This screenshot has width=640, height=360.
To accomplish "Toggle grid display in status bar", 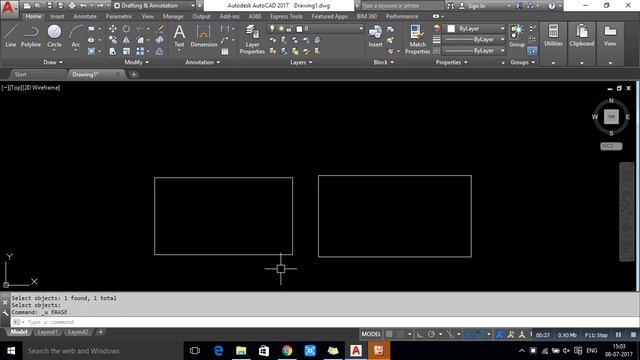I will click(x=389, y=334).
